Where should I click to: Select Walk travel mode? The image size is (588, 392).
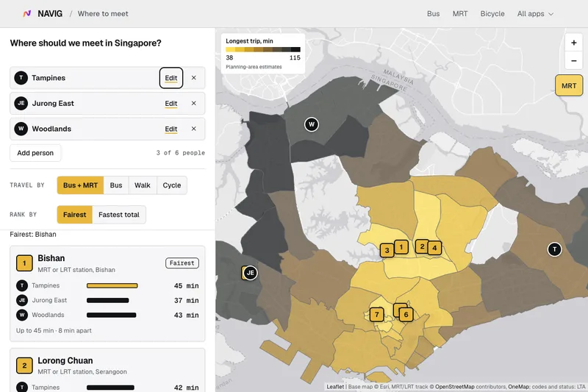(x=143, y=185)
